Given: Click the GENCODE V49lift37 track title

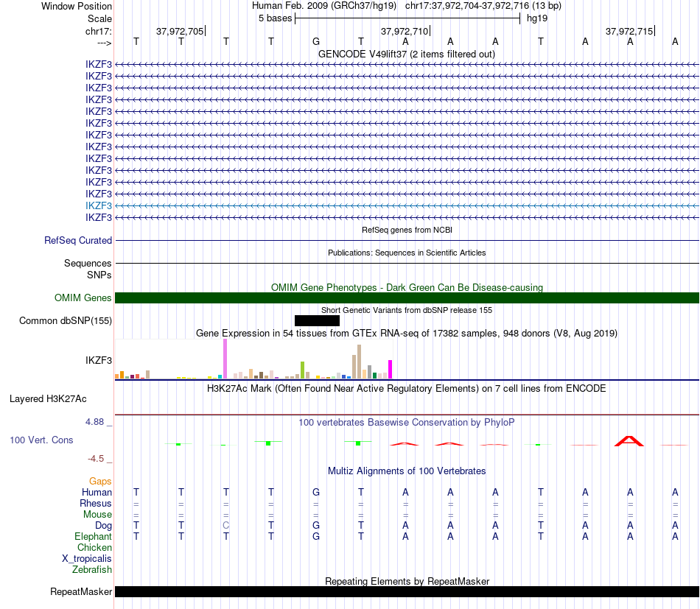Looking at the screenshot, I should coord(406,54).
